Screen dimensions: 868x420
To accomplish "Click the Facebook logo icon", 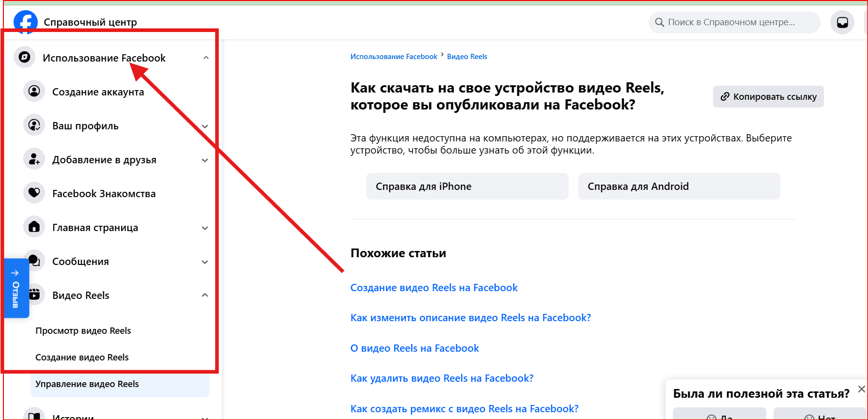I will coord(25,22).
